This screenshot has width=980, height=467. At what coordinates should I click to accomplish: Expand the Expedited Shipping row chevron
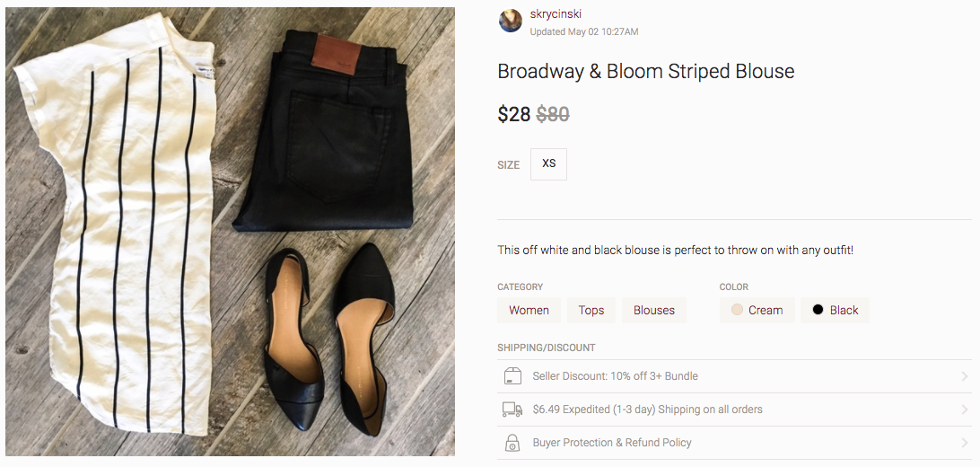[965, 410]
